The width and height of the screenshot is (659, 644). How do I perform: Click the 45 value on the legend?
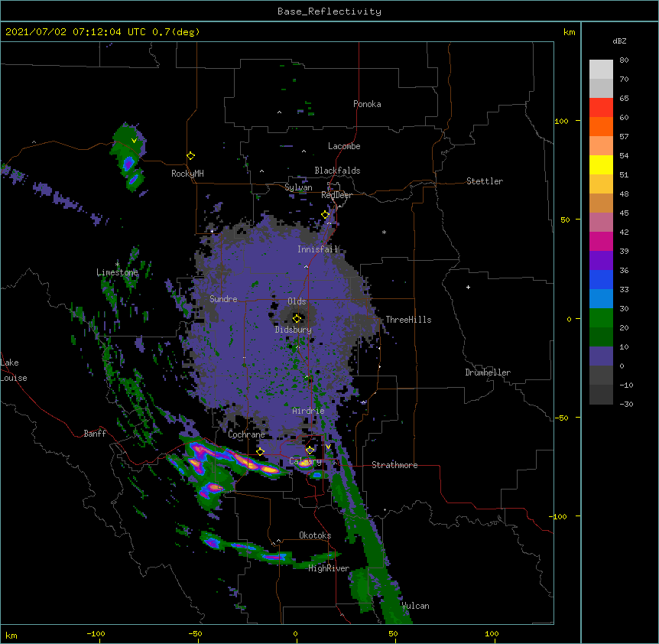coord(624,213)
